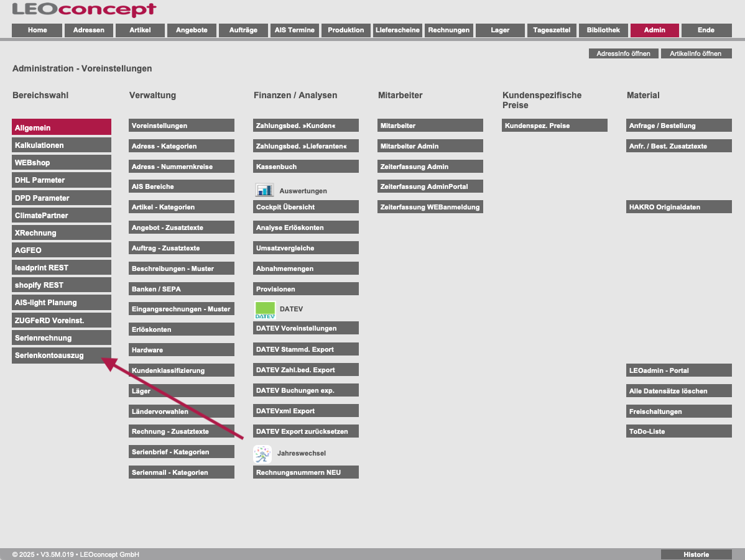Select Serienkontoauszug in Bereichswahl
745x560 pixels.
click(x=61, y=356)
